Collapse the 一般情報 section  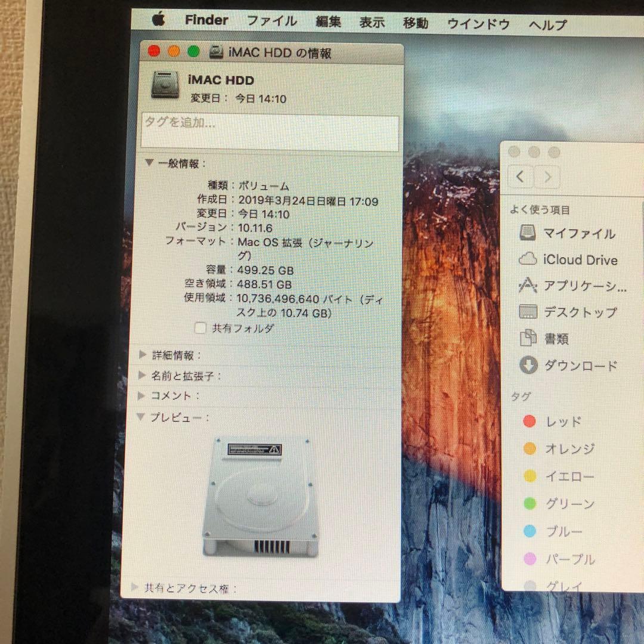pos(150,163)
